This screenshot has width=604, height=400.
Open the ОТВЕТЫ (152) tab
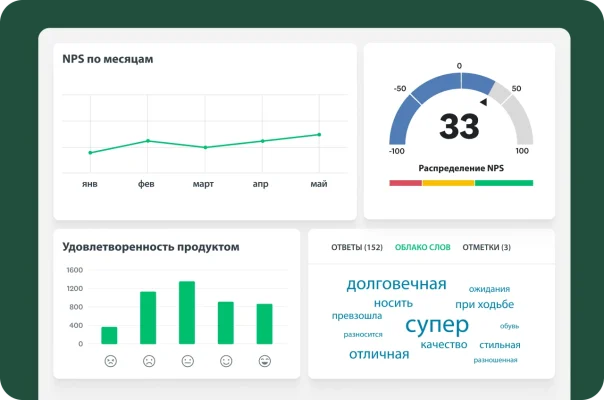tap(357, 247)
